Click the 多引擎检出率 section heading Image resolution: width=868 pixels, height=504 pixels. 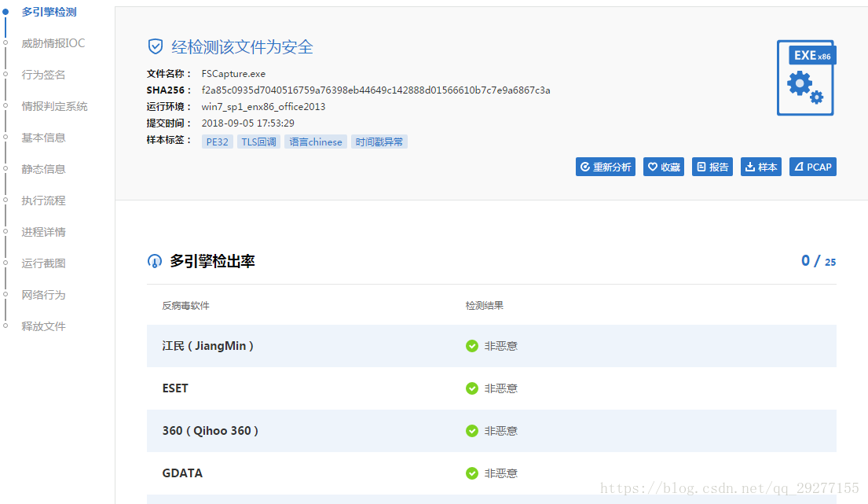point(213,261)
